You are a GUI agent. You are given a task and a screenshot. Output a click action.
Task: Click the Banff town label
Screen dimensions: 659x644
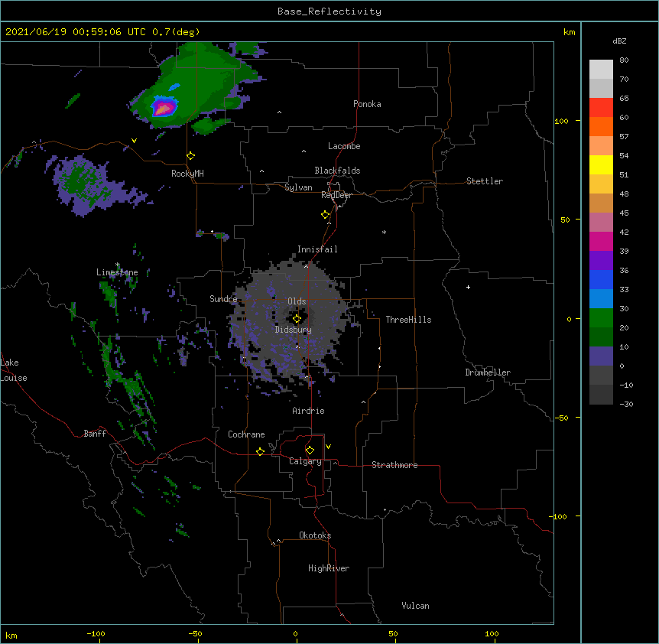click(x=95, y=434)
